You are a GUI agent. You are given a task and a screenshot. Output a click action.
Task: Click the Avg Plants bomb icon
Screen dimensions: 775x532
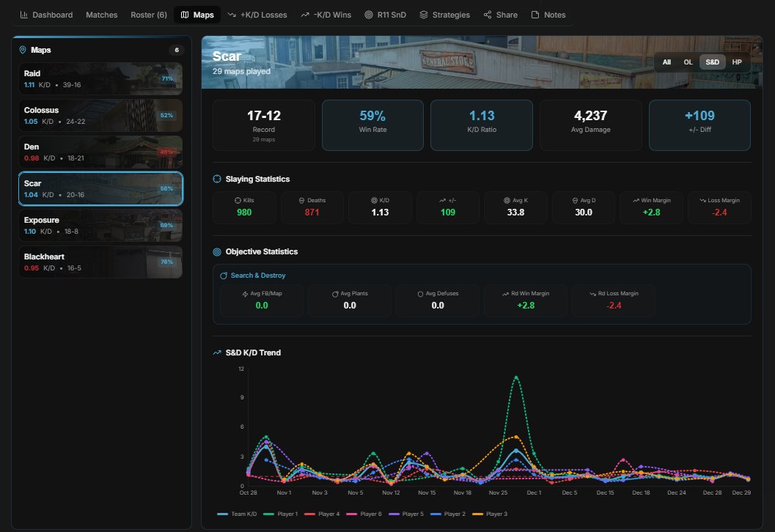tap(334, 293)
